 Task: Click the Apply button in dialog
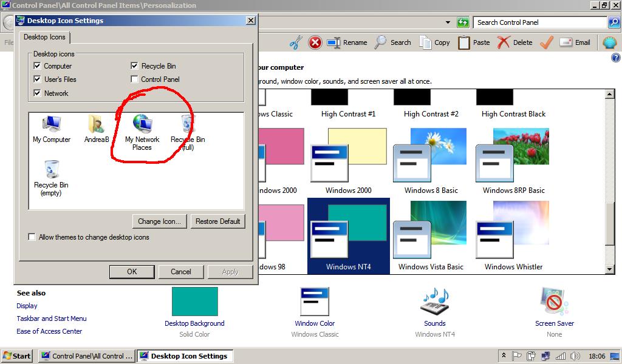[230, 272]
